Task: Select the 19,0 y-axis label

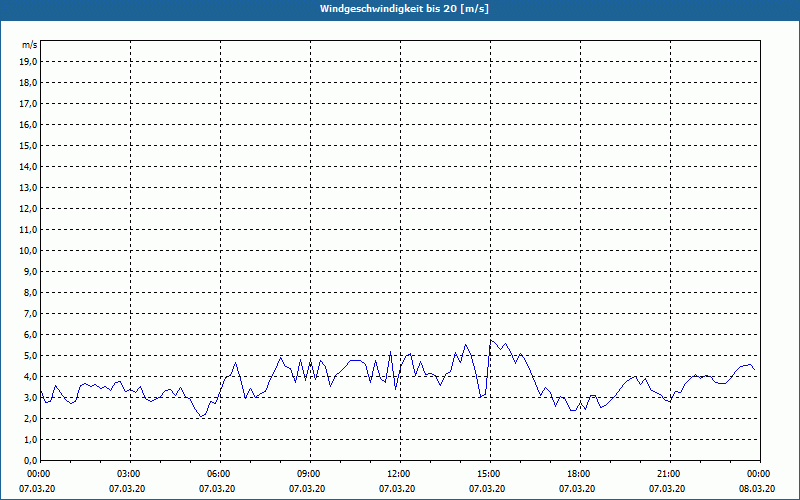Action: click(x=29, y=62)
